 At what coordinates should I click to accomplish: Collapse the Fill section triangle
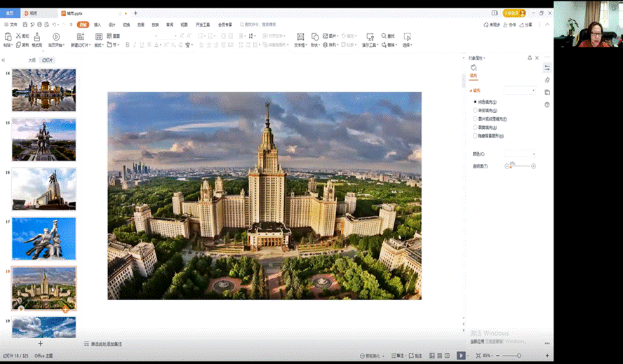[x=471, y=90]
